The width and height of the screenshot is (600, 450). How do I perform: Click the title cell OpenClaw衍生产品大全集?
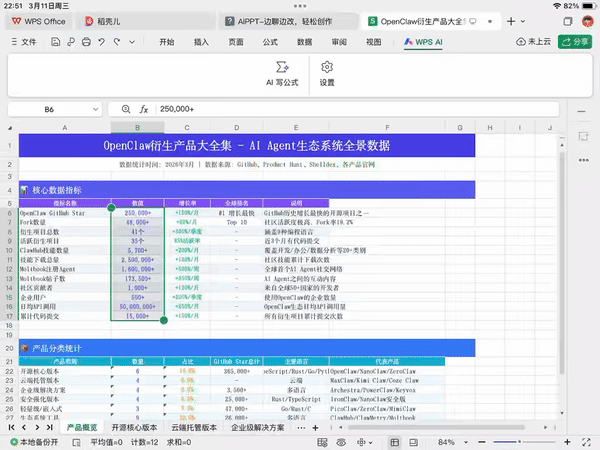pos(247,145)
